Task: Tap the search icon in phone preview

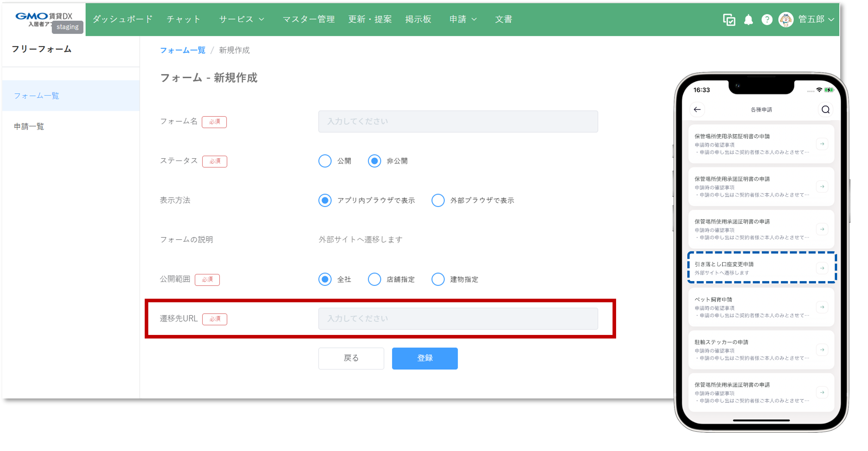Action: coord(825,109)
